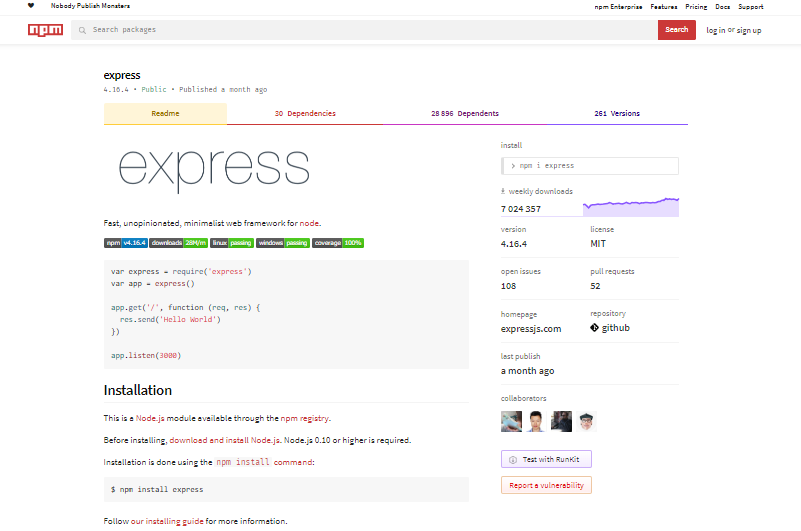801x531 pixels.
Task: Click the log in link
Action: tap(716, 30)
